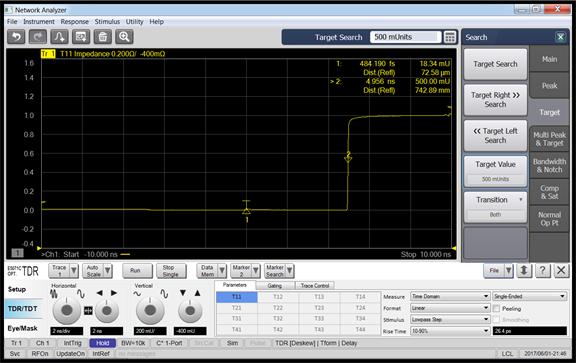Click the Redo arrow icon
The image size is (576, 363).
pyautogui.click(x=38, y=37)
